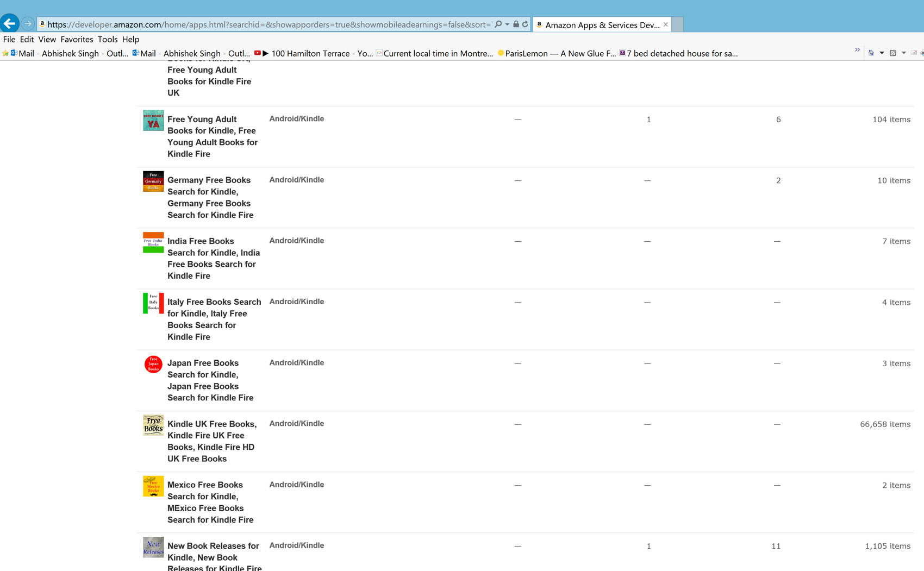This screenshot has height=571, width=924.
Task: Open India Free Books Search for Kindle app
Action: [214, 258]
